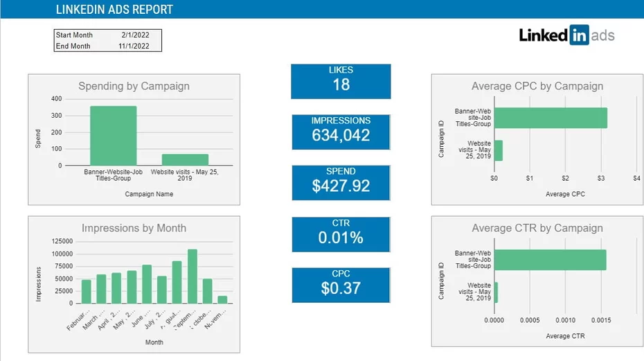The width and height of the screenshot is (644, 361).
Task: Click the Start Month date value 2/1/2022
Action: coord(135,35)
